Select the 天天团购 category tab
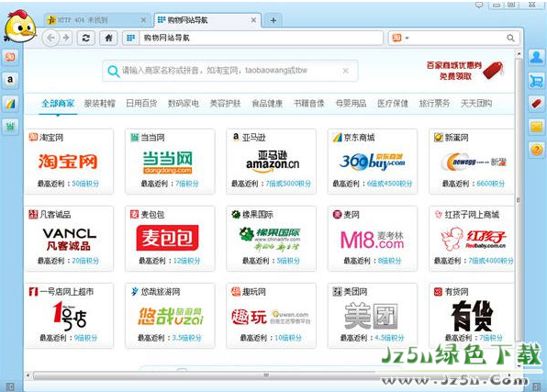Screen dimensions: 547x392 coord(476,104)
